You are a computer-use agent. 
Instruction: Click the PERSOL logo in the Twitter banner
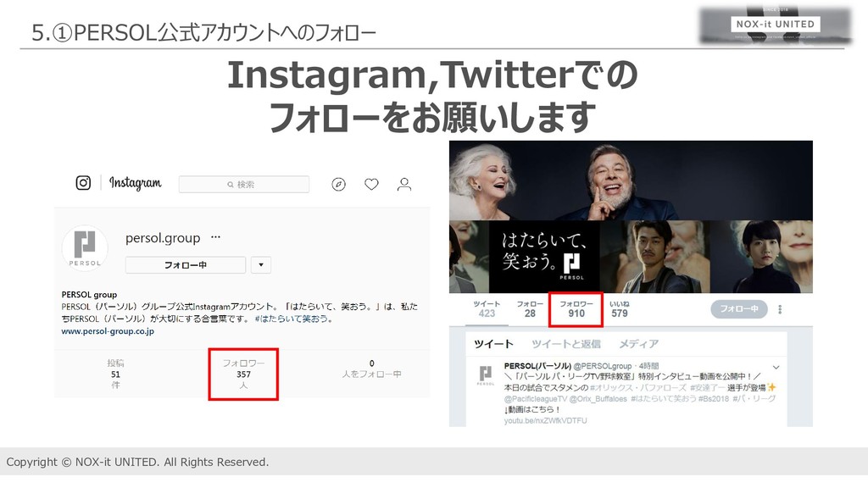(x=572, y=266)
